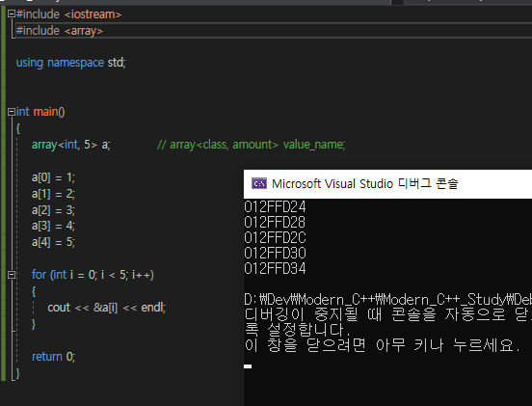Click the '#include <iostream>' code line
This screenshot has height=406, width=532.
(68, 14)
